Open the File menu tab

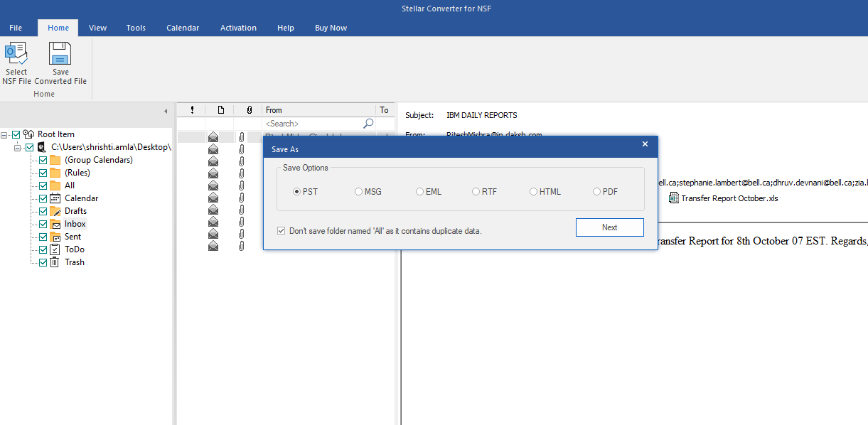[x=16, y=28]
